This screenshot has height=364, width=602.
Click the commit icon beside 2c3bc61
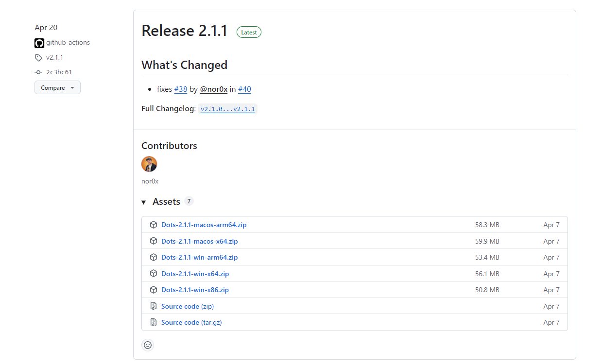click(x=39, y=72)
